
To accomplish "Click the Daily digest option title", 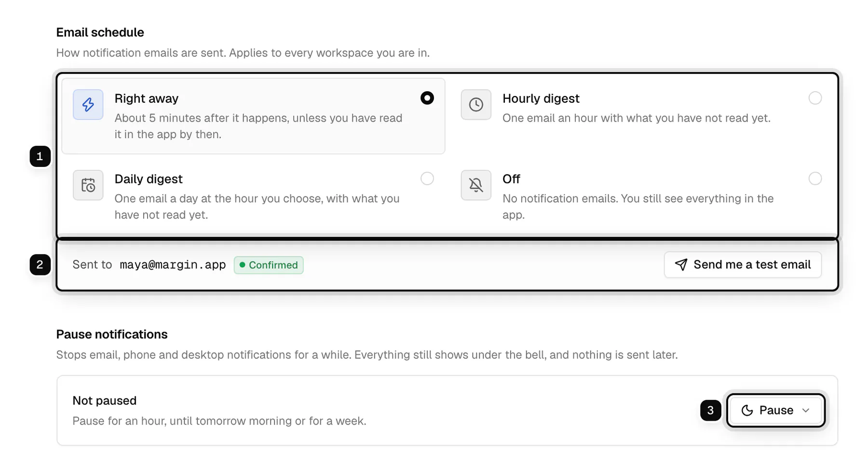I will click(149, 179).
